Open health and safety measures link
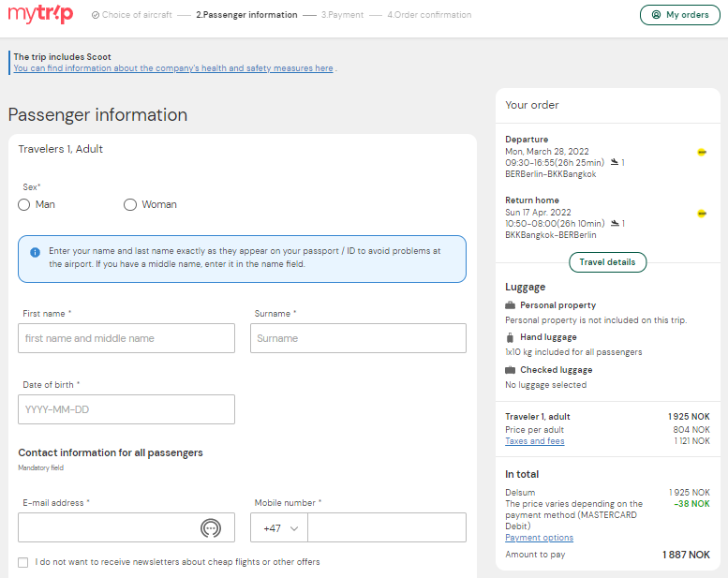 click(173, 68)
